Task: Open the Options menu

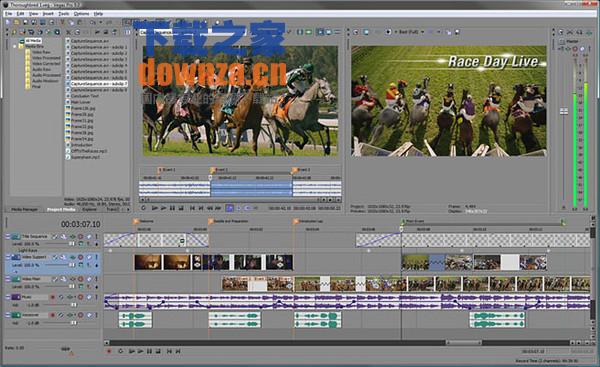Action: click(82, 14)
